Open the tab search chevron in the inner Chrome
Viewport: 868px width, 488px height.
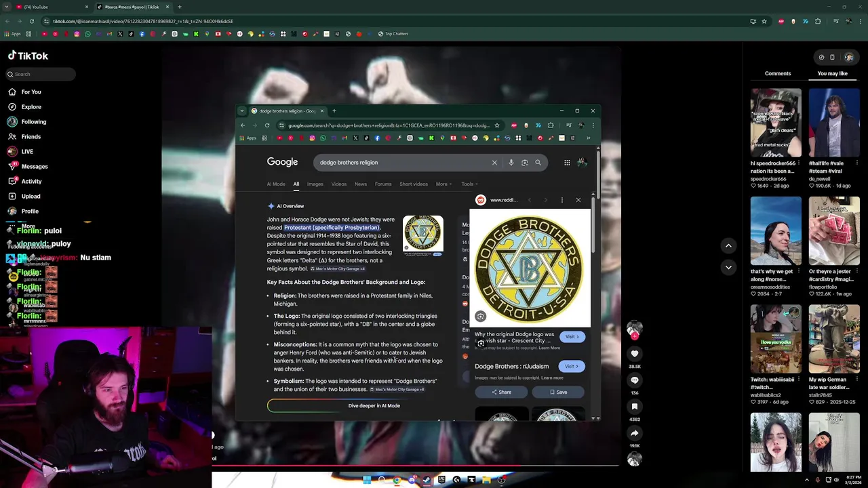[242, 110]
